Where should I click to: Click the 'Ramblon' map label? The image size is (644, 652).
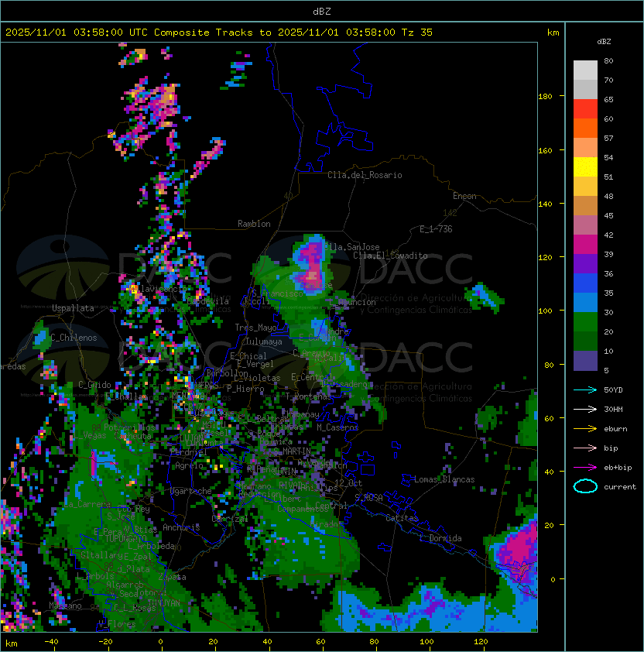pyautogui.click(x=254, y=224)
